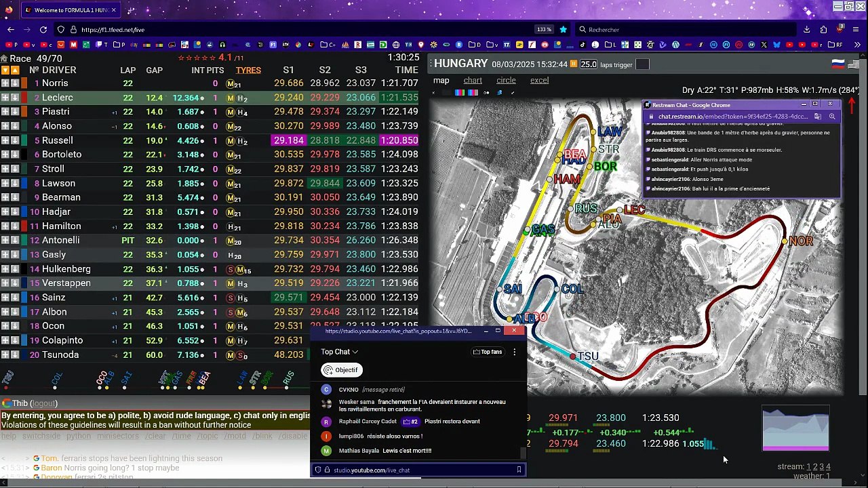Switch to the map view tab
The width and height of the screenshot is (868, 488).
pyautogui.click(x=441, y=80)
